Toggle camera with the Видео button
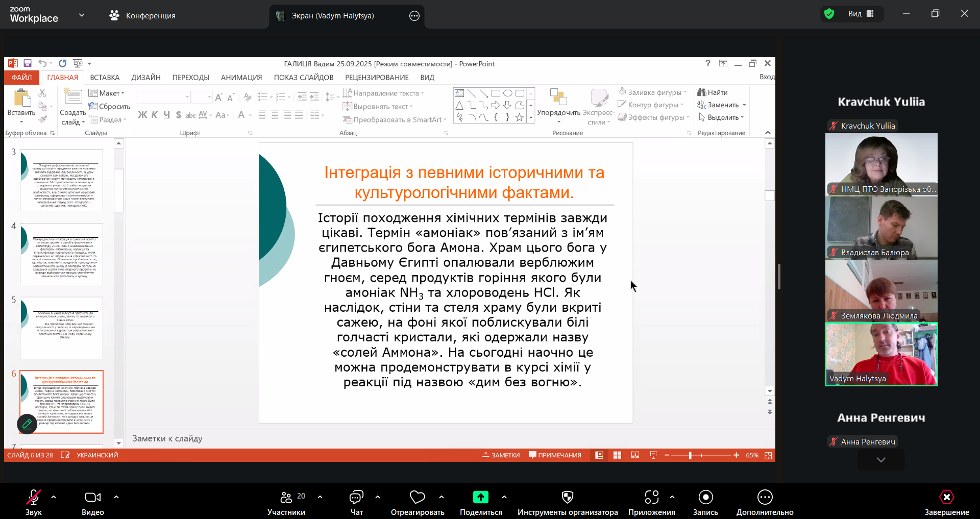980x519 pixels. pos(93,503)
